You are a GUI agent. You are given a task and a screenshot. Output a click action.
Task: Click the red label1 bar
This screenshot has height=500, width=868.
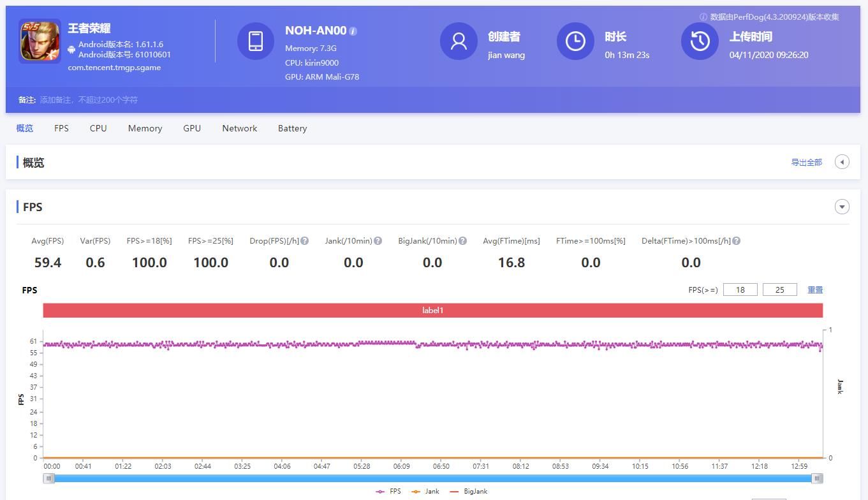(x=432, y=311)
